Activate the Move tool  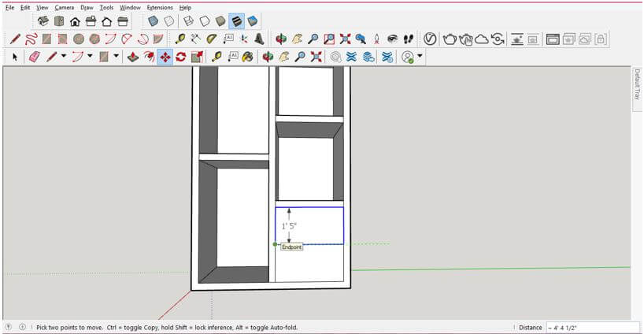(x=165, y=57)
